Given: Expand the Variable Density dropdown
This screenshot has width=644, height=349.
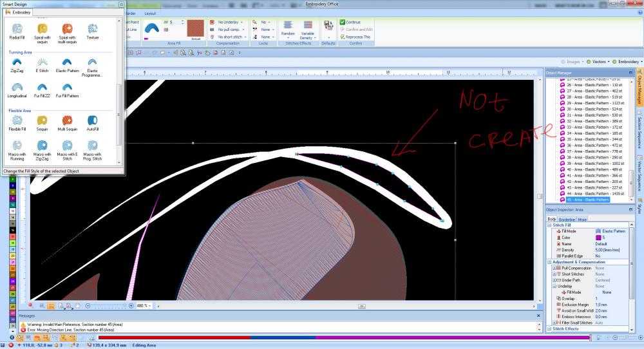Looking at the screenshot, I should [308, 37].
